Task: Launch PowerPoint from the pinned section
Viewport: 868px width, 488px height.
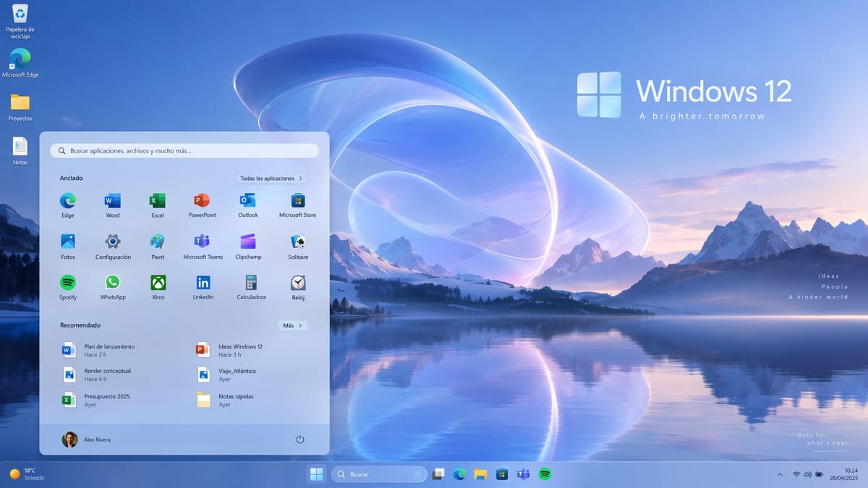Action: click(x=203, y=205)
